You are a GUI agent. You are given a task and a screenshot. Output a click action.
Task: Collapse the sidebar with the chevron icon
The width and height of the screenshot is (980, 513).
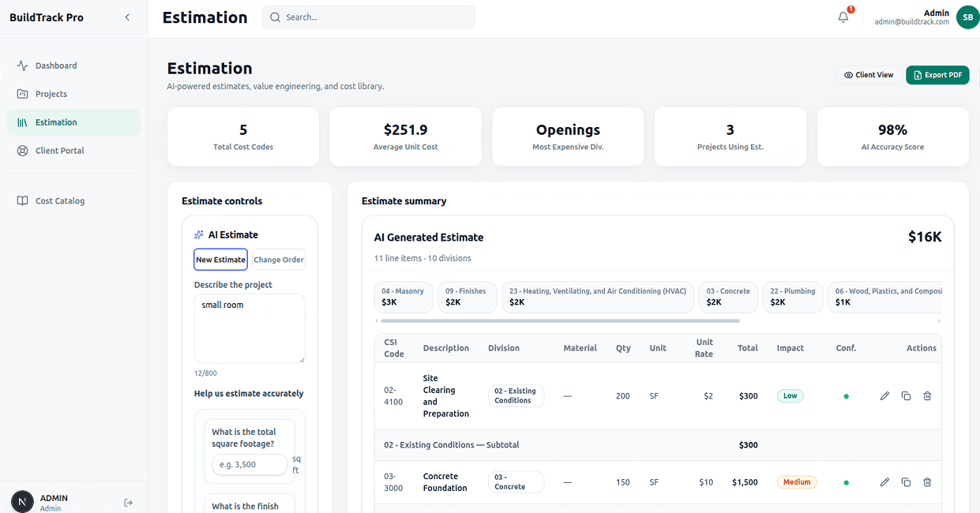pyautogui.click(x=127, y=17)
